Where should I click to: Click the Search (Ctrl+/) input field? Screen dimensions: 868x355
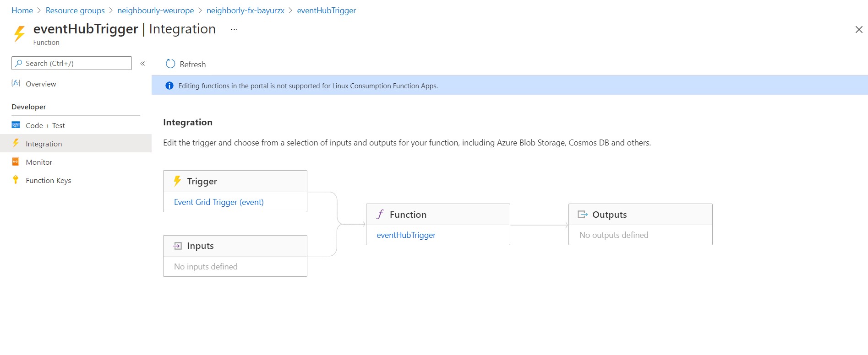pyautogui.click(x=71, y=63)
